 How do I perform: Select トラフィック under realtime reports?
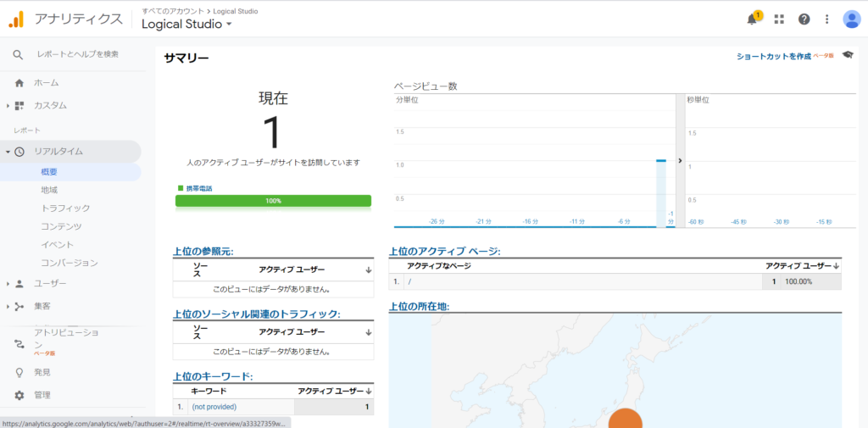(65, 208)
